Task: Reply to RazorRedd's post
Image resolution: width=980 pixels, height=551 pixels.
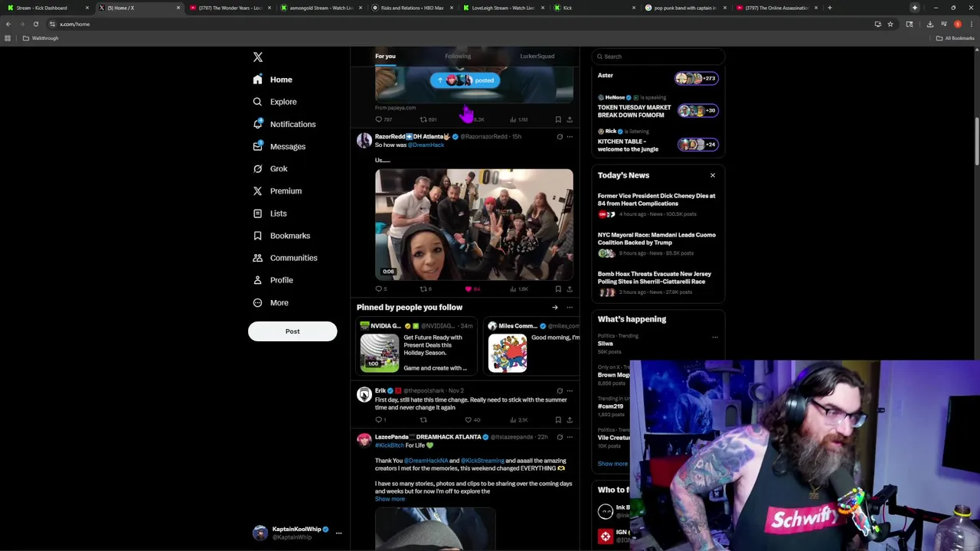Action: point(381,289)
